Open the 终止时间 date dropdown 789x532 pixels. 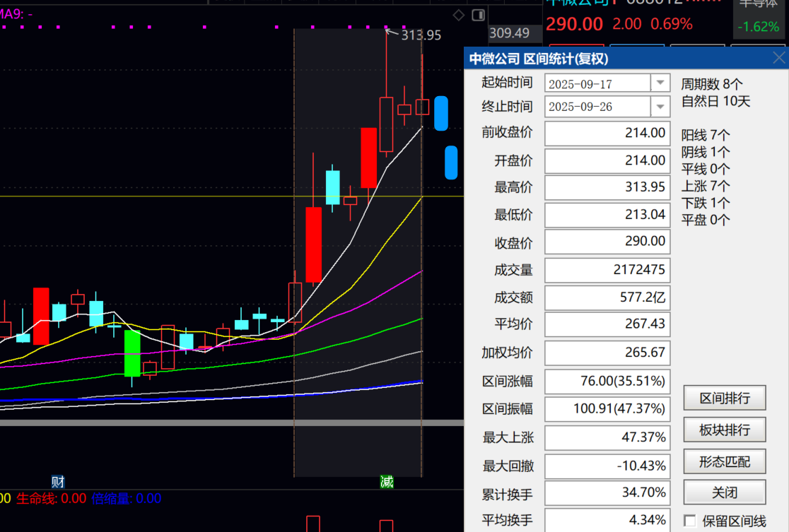click(661, 107)
